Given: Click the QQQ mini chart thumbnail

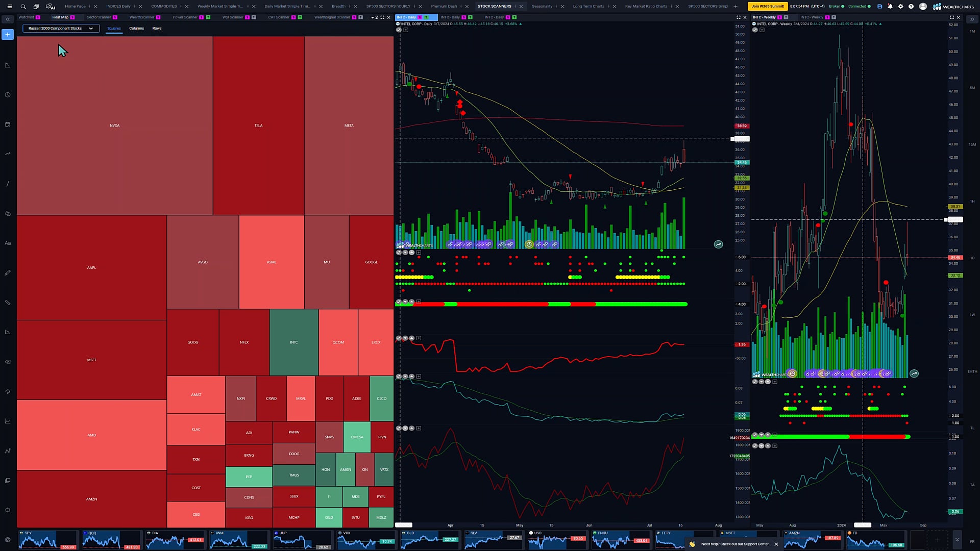Looking at the screenshot, I should 111,540.
